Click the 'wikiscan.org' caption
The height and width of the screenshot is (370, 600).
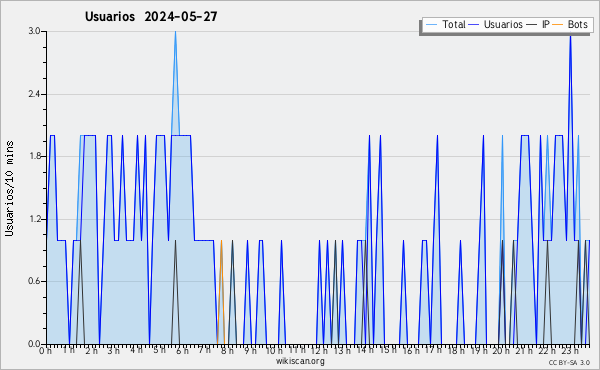pos(300,361)
